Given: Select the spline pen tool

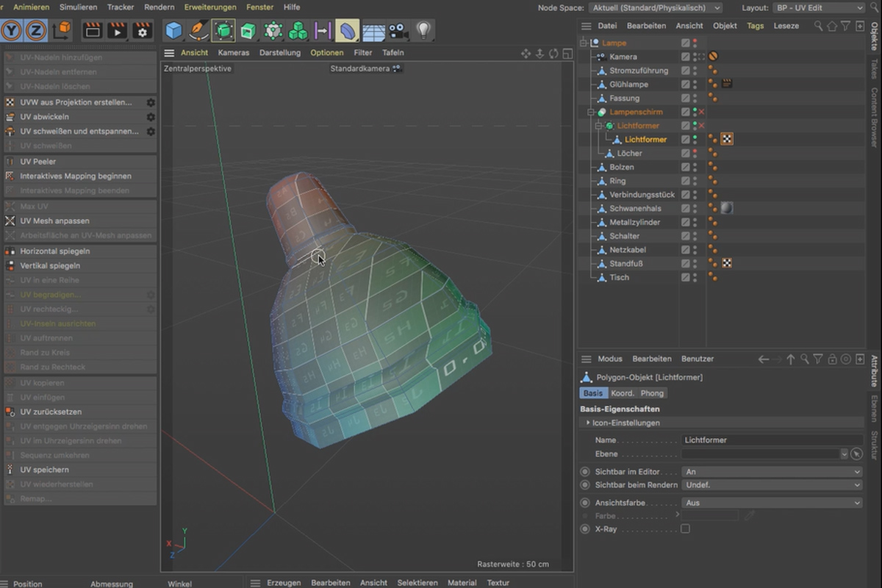Looking at the screenshot, I should coord(198,30).
